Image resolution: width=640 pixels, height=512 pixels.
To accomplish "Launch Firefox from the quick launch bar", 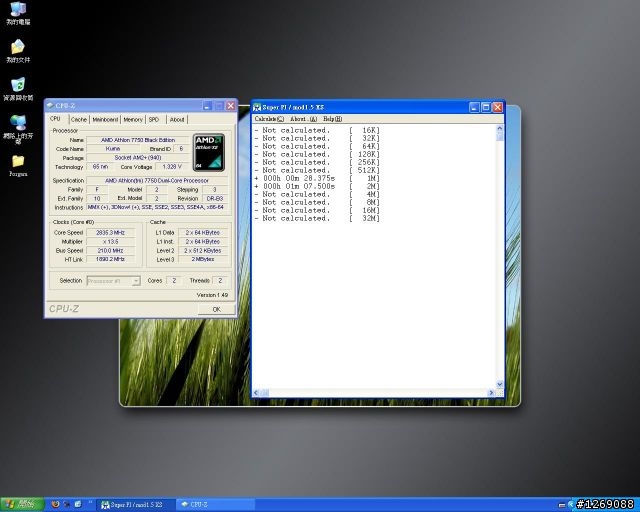I will [56, 505].
